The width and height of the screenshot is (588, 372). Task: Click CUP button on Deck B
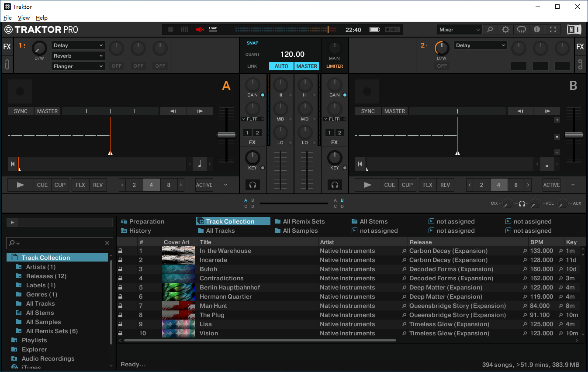407,185
